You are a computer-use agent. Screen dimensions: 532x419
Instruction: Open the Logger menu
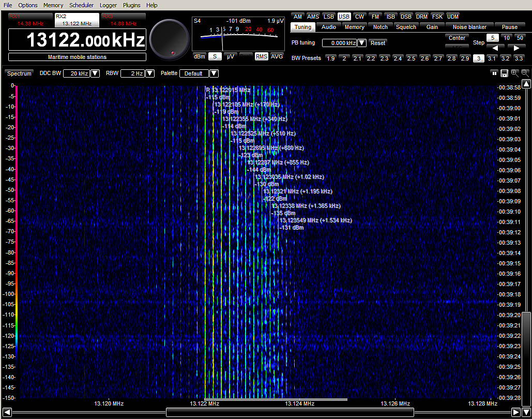(x=108, y=5)
